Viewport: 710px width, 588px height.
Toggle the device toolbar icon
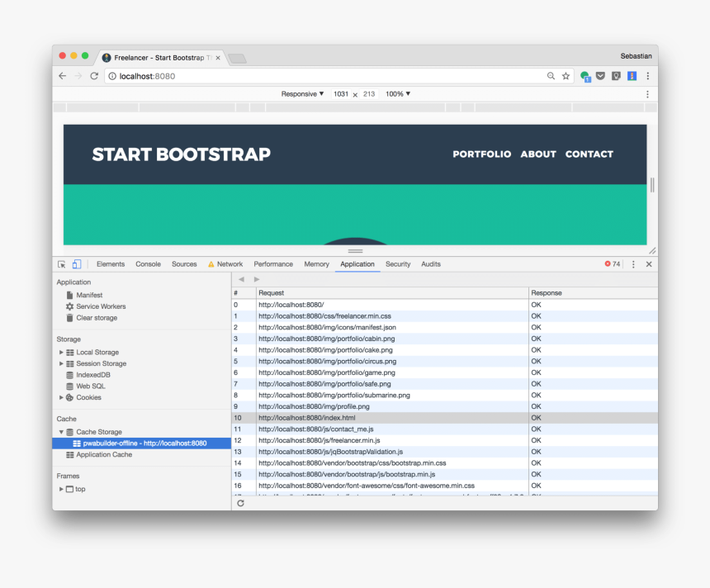click(x=76, y=264)
